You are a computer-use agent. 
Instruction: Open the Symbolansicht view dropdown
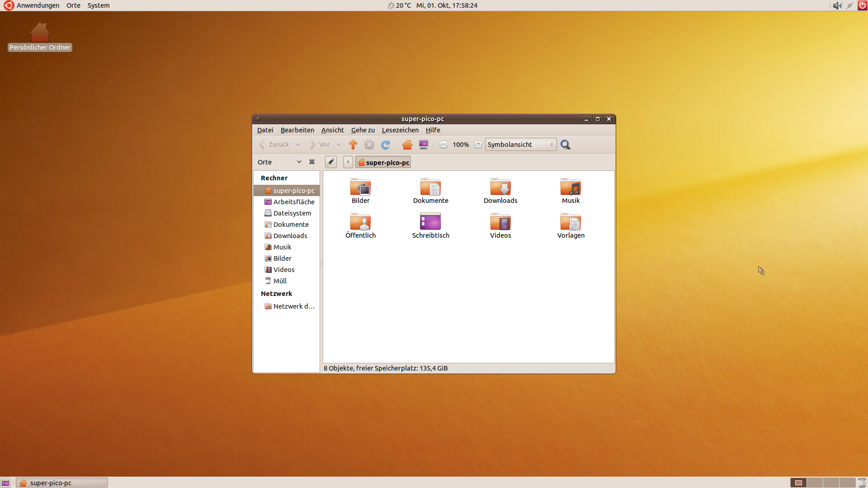click(x=520, y=145)
